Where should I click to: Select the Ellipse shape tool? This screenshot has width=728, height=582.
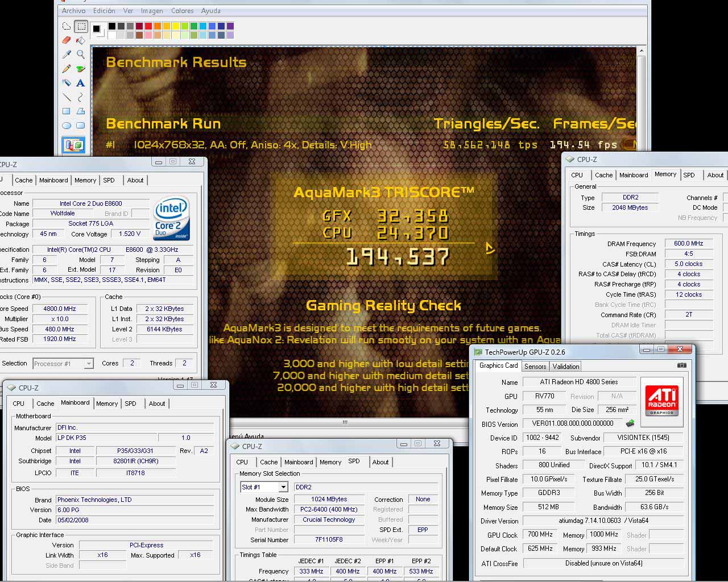point(67,126)
